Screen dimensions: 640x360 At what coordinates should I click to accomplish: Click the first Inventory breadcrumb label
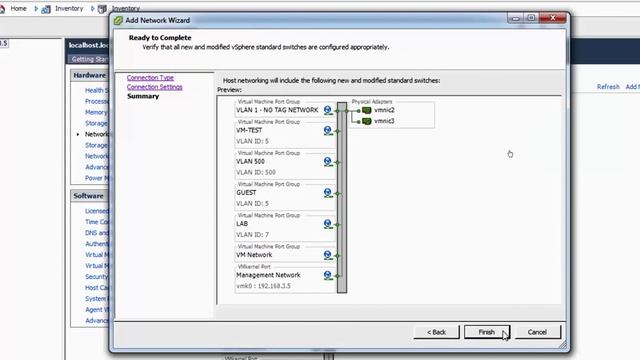pyautogui.click(x=69, y=8)
